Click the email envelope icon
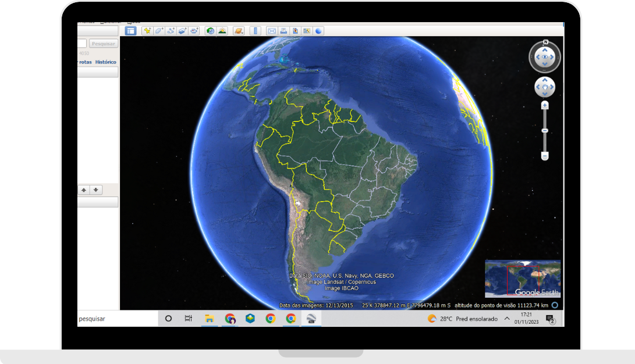Screen dimensions: 635x364 pos(272,31)
